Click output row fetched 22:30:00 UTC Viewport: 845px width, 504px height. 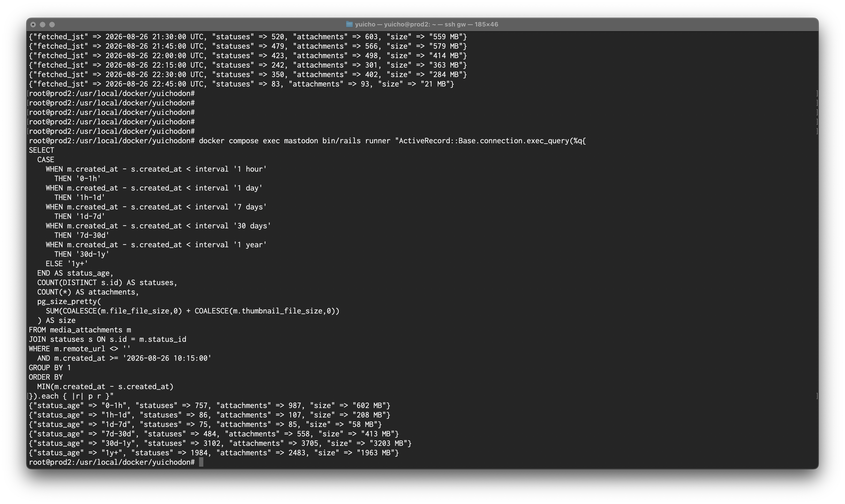click(248, 75)
